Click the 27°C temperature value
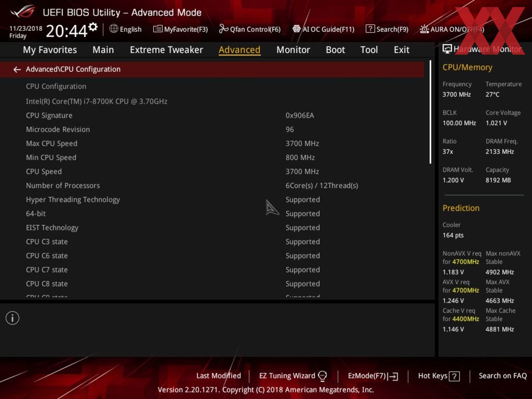The image size is (532, 399). 492,94
